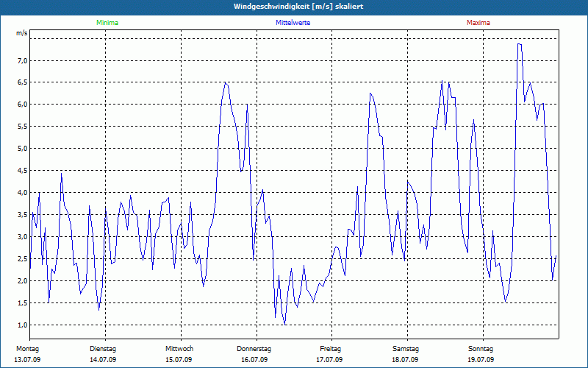Click the 13.07.09 date label
The width and height of the screenshot is (588, 368).
click(27, 360)
